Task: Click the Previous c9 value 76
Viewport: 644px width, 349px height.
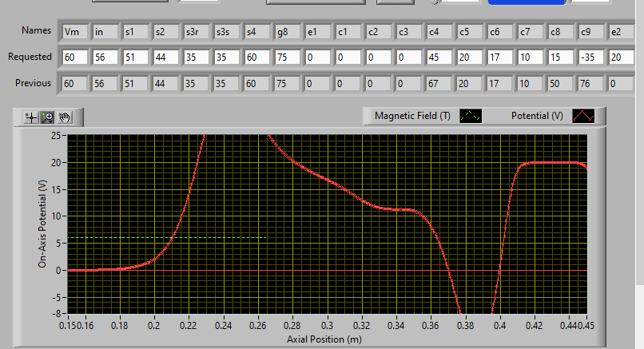Action: point(592,84)
